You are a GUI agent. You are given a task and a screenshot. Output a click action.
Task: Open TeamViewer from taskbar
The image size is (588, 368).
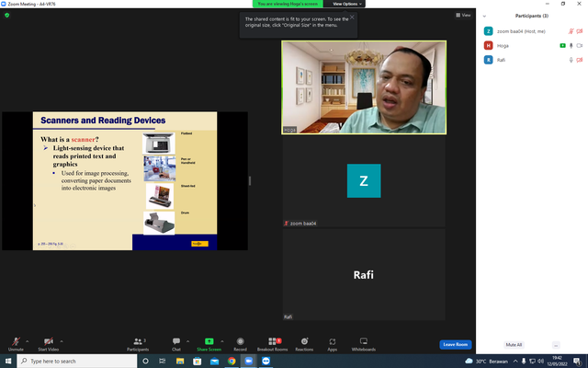266,361
